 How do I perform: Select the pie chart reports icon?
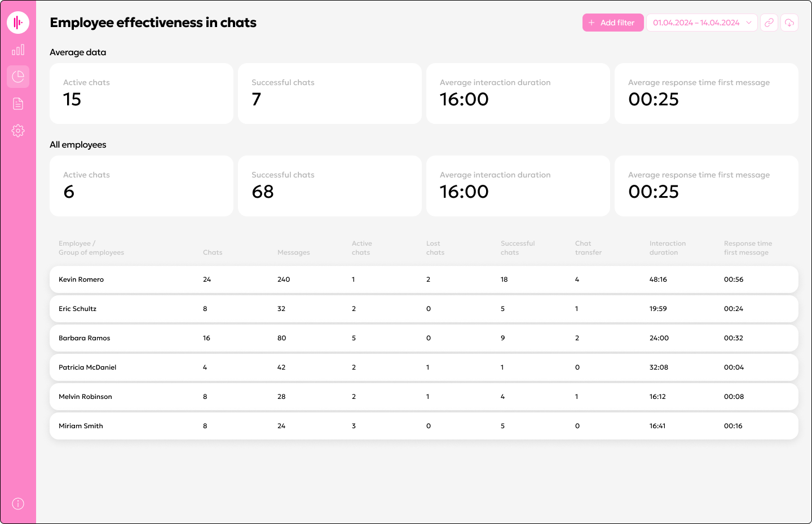point(18,77)
